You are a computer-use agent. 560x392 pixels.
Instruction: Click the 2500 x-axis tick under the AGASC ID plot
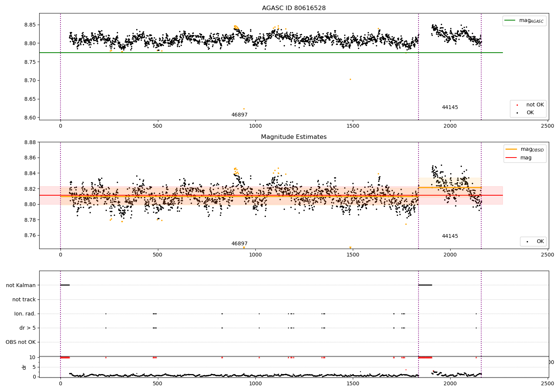coord(548,126)
